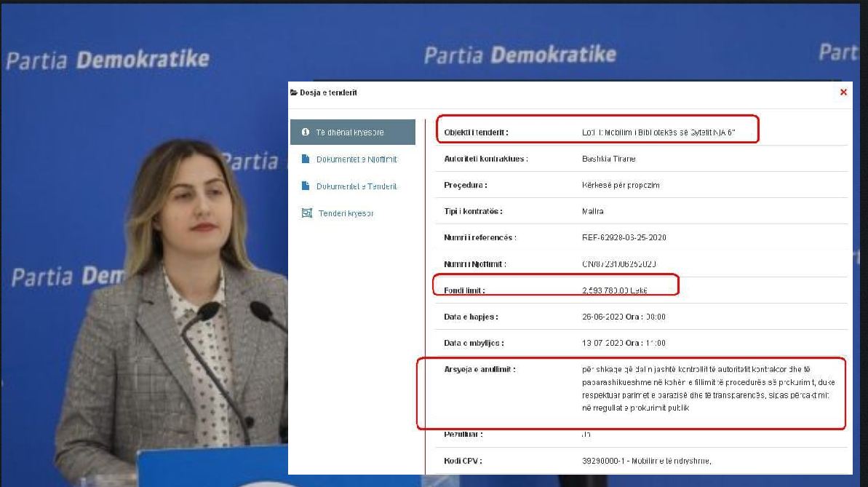Click the Objekti i tenderit label
This screenshot has width=868, height=487.
[476, 132]
